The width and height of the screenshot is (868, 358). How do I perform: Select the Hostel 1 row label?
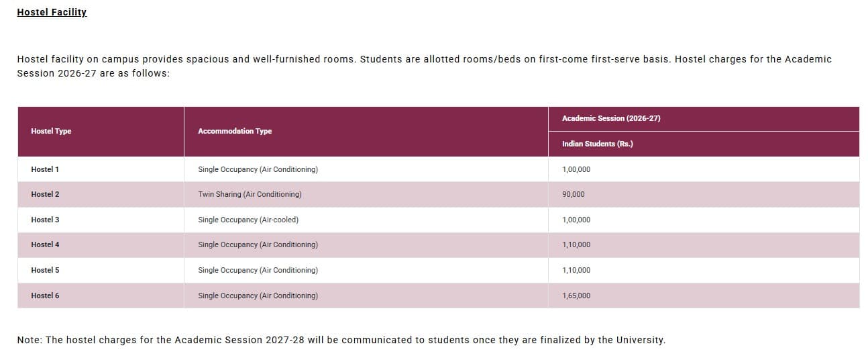click(x=45, y=169)
